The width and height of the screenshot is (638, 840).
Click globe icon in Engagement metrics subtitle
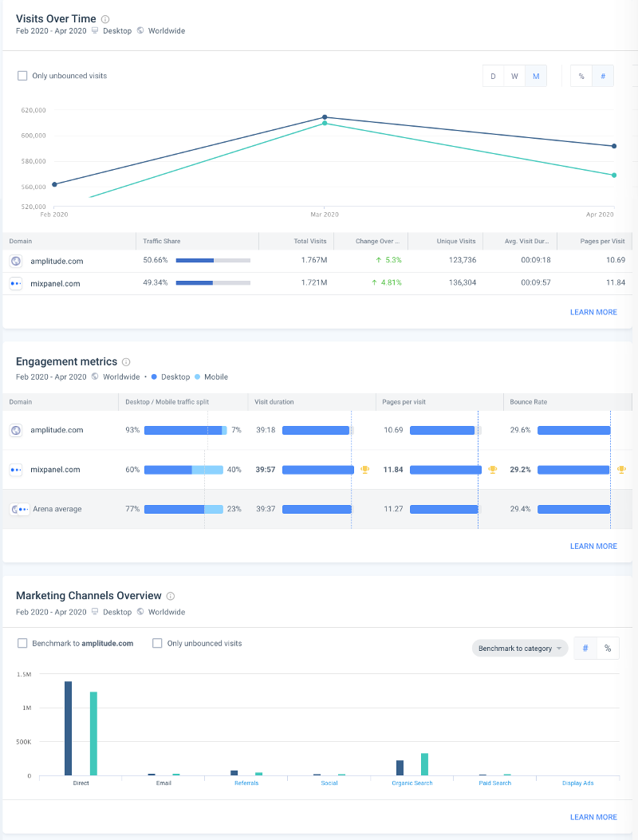pyautogui.click(x=95, y=377)
